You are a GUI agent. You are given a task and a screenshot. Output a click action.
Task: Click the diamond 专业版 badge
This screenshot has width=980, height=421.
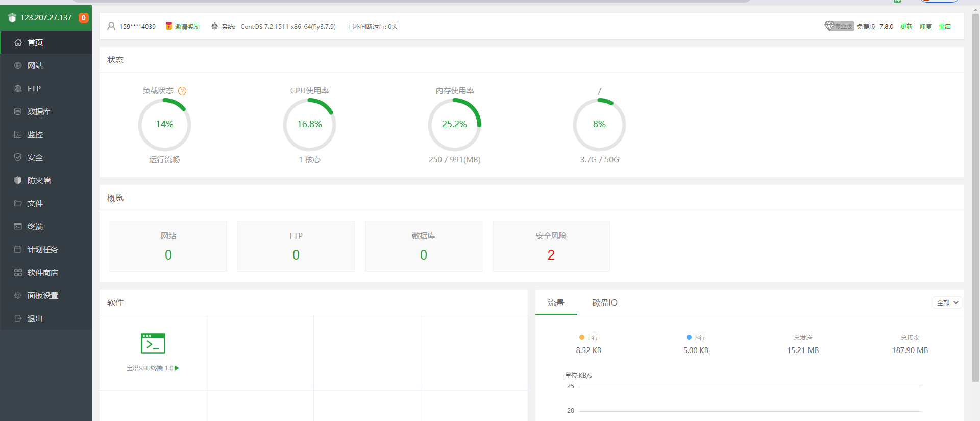pos(839,26)
